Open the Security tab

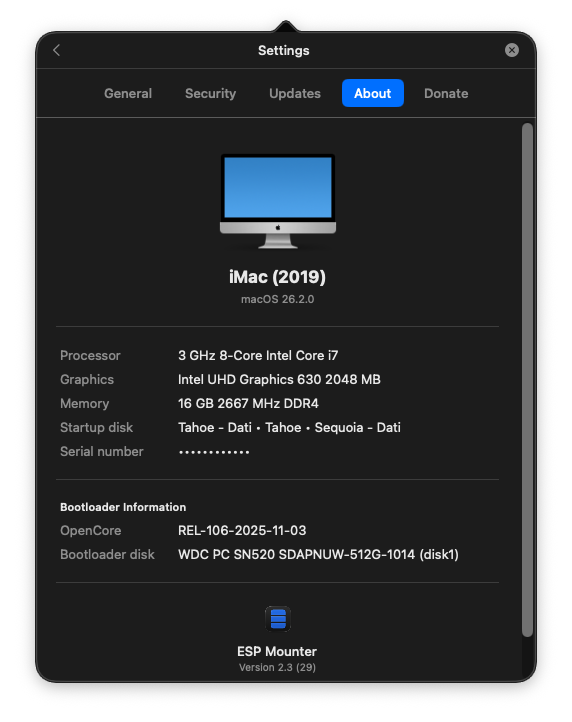[210, 93]
